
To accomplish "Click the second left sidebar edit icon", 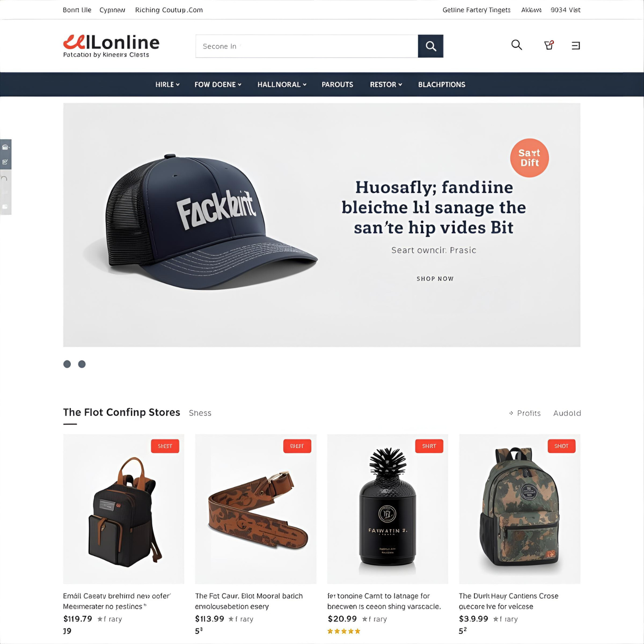I will click(x=6, y=162).
